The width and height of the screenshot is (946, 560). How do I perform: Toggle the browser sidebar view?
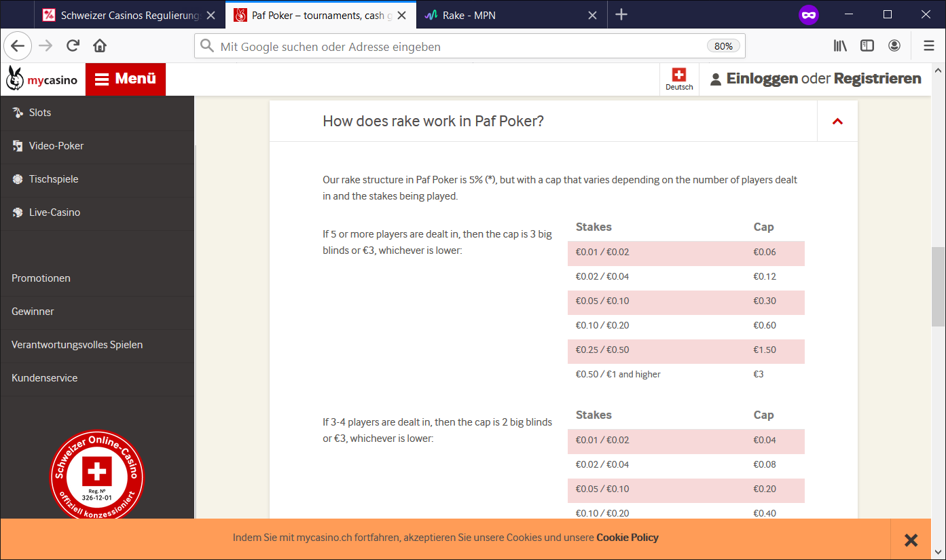pyautogui.click(x=867, y=46)
